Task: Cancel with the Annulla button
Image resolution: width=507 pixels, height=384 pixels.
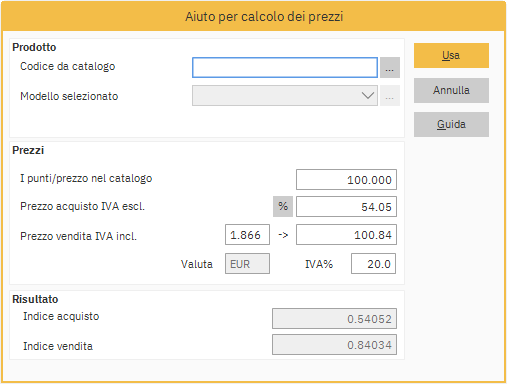Action: click(x=451, y=90)
